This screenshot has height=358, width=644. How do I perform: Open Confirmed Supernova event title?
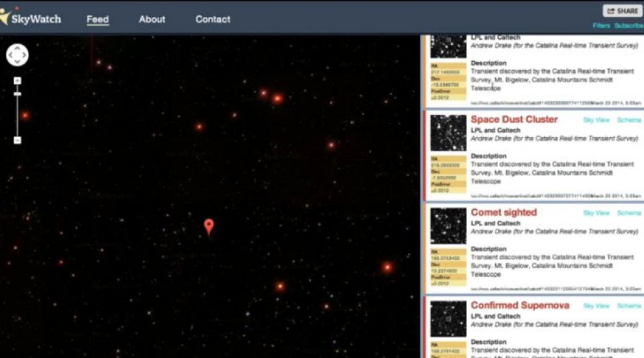click(520, 305)
